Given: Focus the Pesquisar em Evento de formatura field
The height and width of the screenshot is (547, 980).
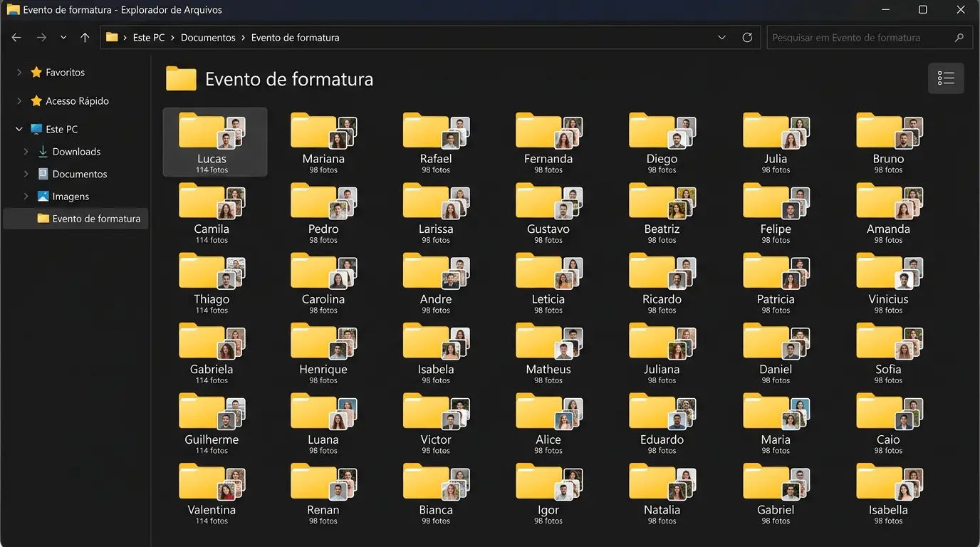Looking at the screenshot, I should click(870, 38).
